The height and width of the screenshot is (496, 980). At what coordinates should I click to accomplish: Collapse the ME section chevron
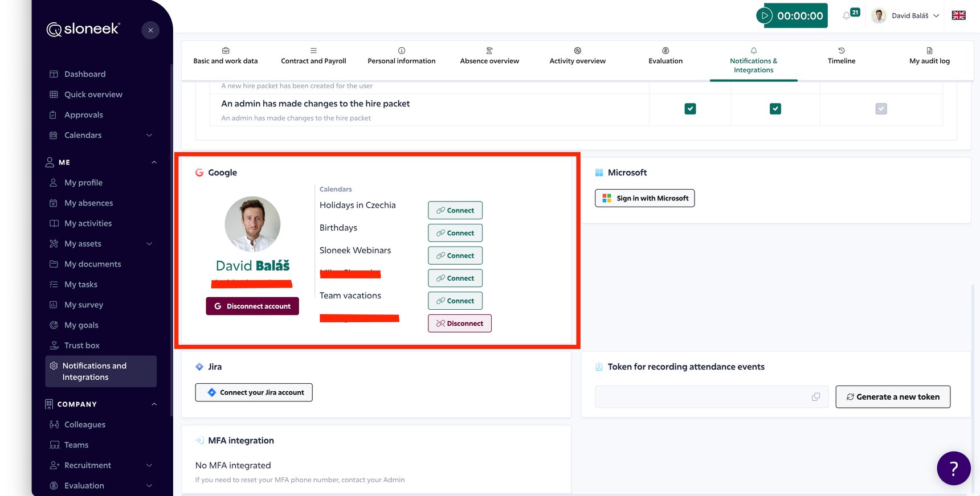tap(154, 162)
